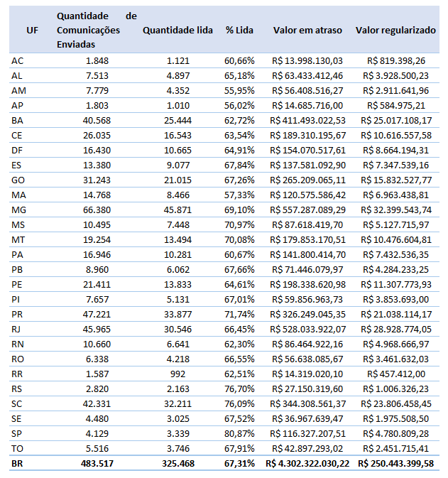Click the RJ state row label
This screenshot has width=448, height=478.
coord(18,329)
